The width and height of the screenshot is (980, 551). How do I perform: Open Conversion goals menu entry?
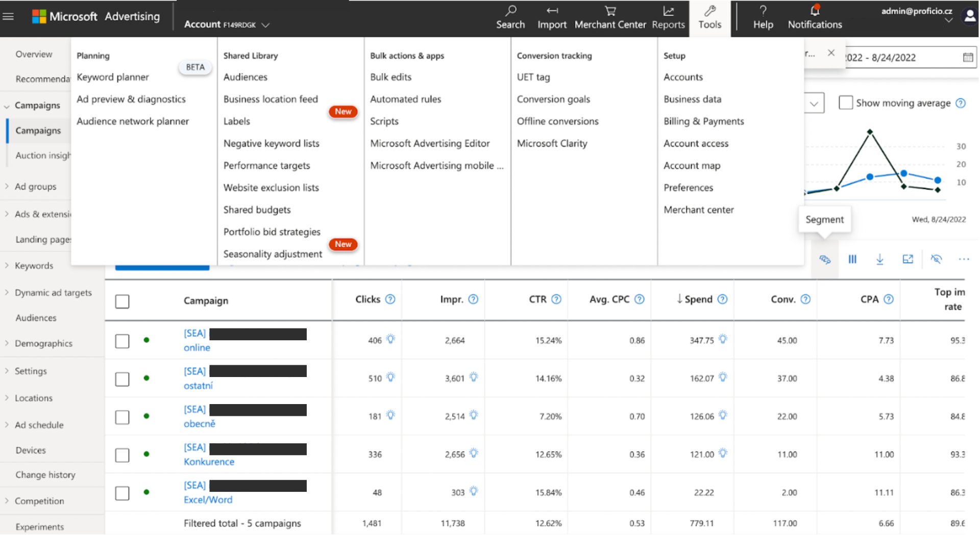coord(553,99)
